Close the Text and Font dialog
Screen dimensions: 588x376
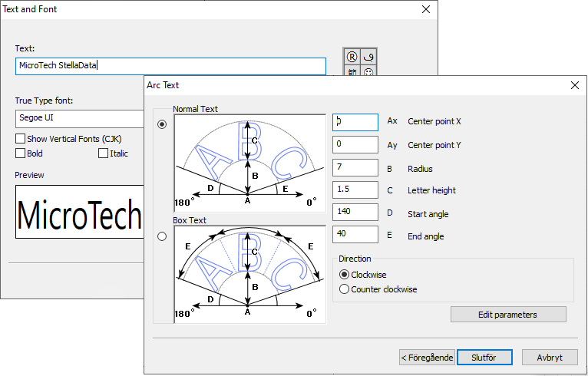coord(426,9)
